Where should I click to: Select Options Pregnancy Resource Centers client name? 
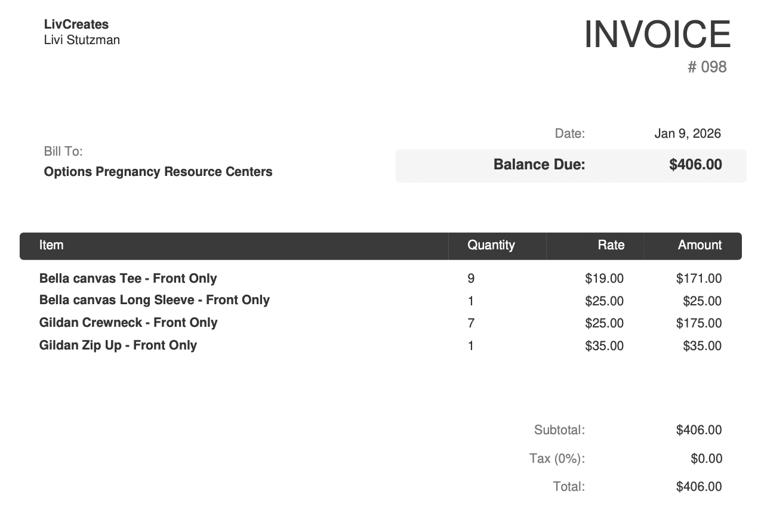(158, 172)
